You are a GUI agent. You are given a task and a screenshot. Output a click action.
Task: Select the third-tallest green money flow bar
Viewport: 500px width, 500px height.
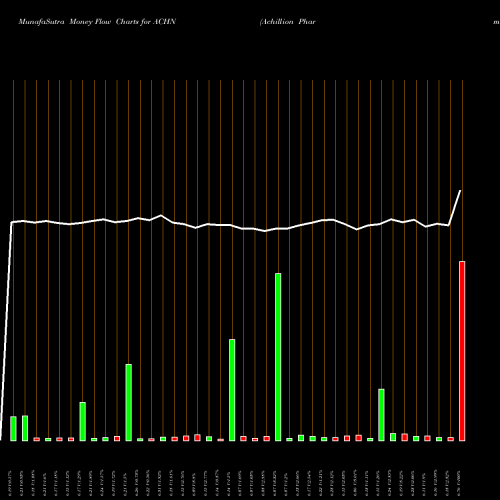tap(128, 403)
